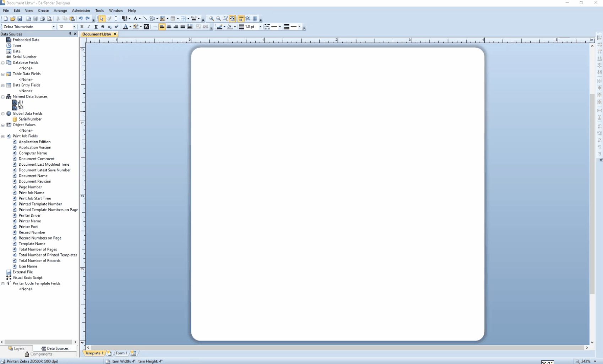Open Print Preview from the toolbar
603x364 pixels.
tap(49, 18)
